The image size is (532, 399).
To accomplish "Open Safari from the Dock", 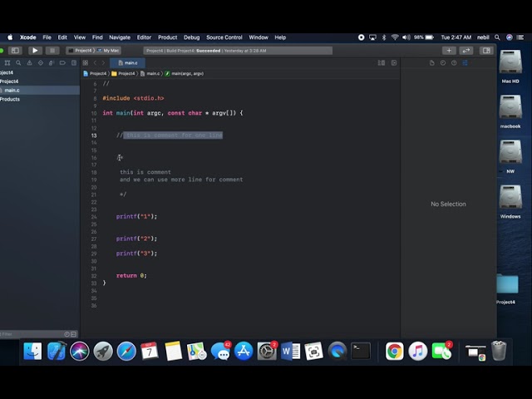I will click(x=126, y=351).
